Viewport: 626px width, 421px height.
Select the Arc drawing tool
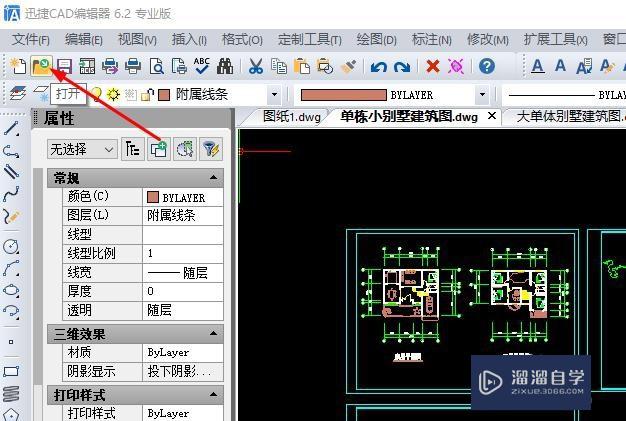pyautogui.click(x=11, y=269)
